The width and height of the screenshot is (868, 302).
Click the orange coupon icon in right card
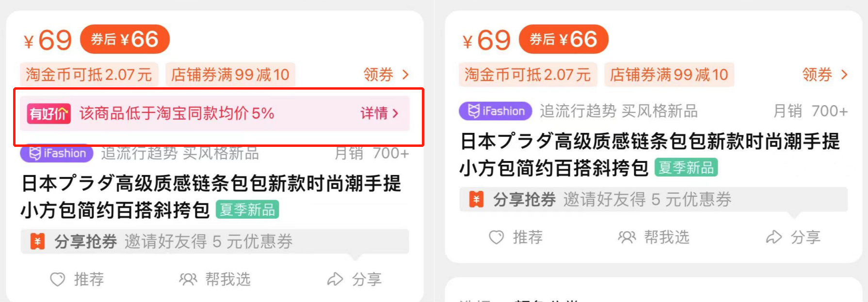point(476,199)
